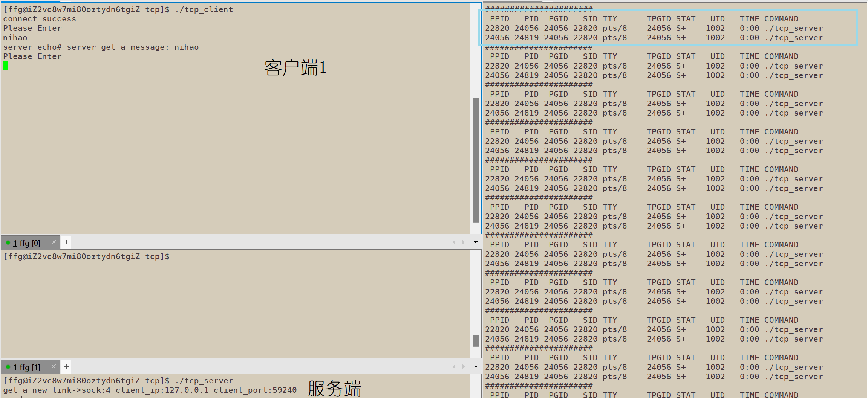The width and height of the screenshot is (868, 398).
Task: Click scrollbar thumb of middle terminal pane
Action: [476, 340]
